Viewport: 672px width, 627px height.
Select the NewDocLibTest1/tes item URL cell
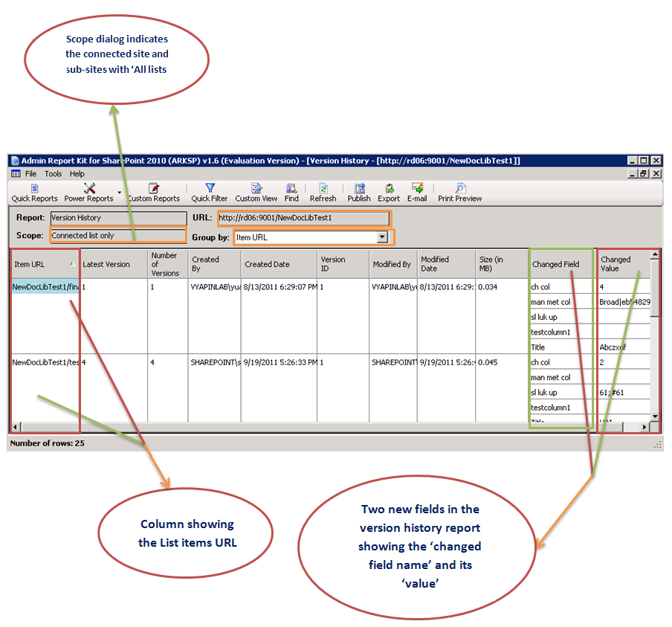[x=45, y=362]
